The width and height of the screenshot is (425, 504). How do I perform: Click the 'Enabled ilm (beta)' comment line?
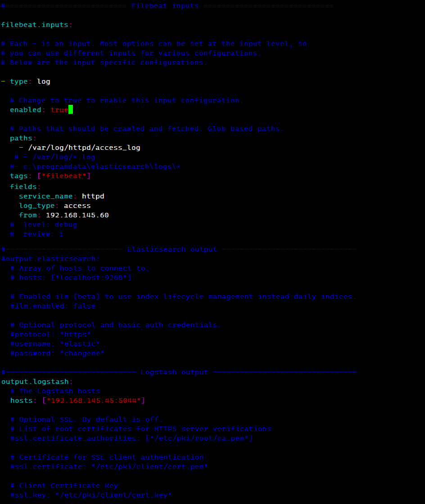(183, 297)
